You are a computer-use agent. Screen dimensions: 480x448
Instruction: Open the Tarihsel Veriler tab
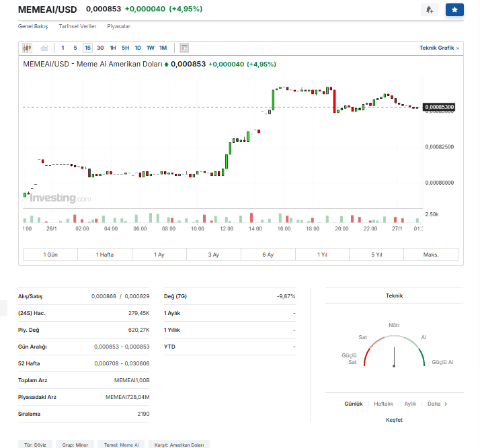(77, 26)
